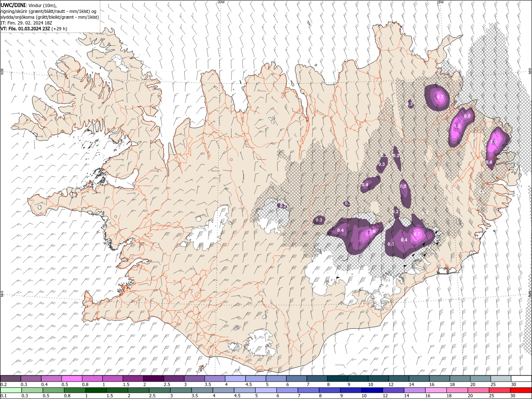Click the darkest green 1 rain legend swatch

[x=96, y=390]
